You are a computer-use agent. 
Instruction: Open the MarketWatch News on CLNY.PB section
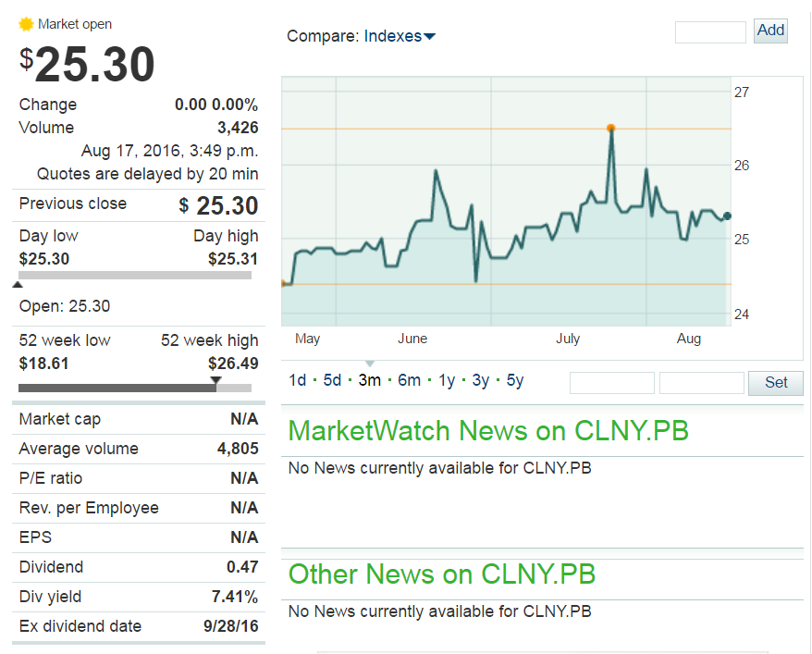click(488, 431)
